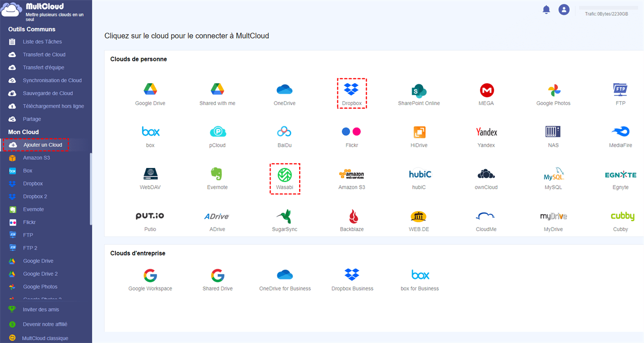Add Dropbox Business cloud
The height and width of the screenshot is (343, 644).
coord(352,275)
